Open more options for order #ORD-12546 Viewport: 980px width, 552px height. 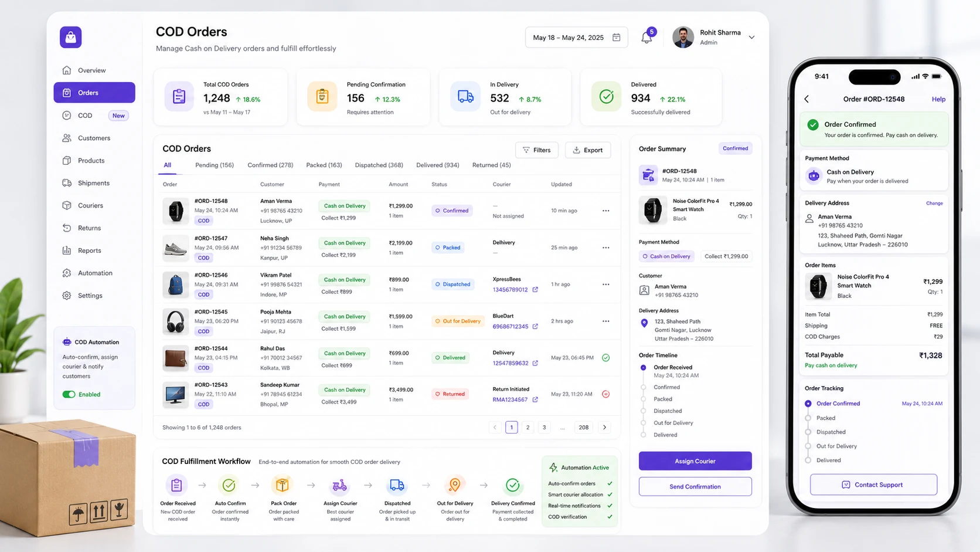(605, 285)
